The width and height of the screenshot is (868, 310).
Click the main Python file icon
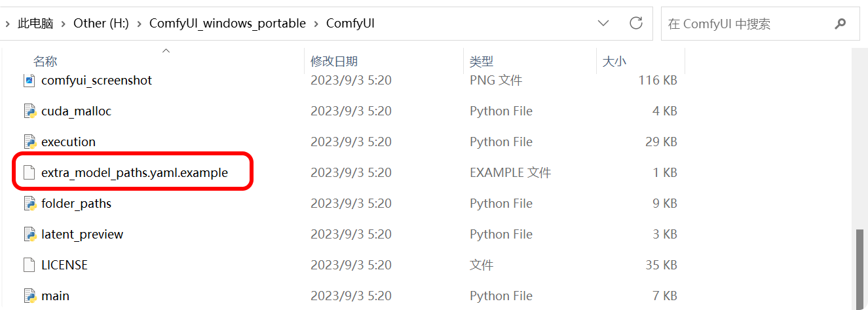[x=29, y=296]
